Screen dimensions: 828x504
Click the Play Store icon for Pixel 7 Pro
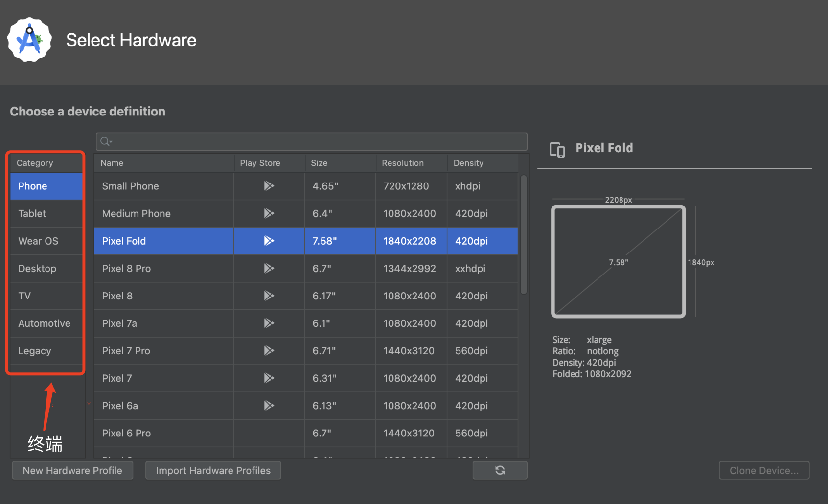pos(269,350)
